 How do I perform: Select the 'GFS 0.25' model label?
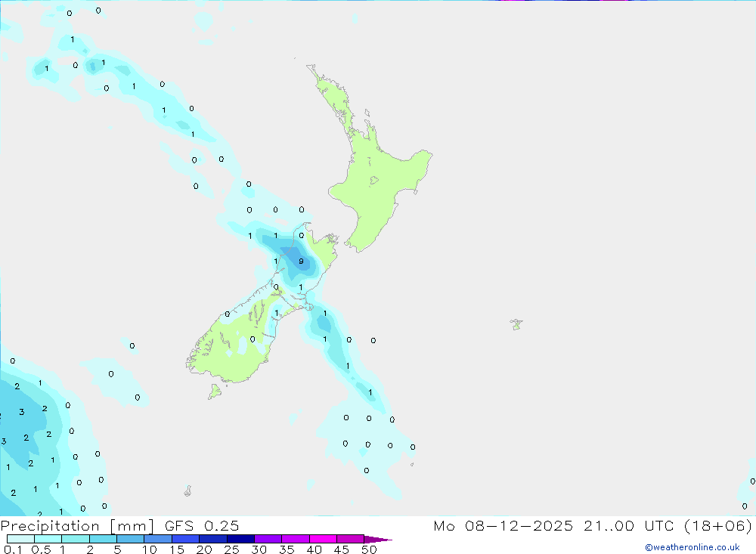click(202, 525)
